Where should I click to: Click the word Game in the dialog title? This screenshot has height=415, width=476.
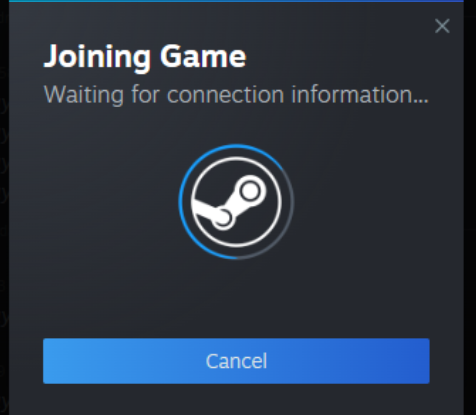click(x=203, y=57)
